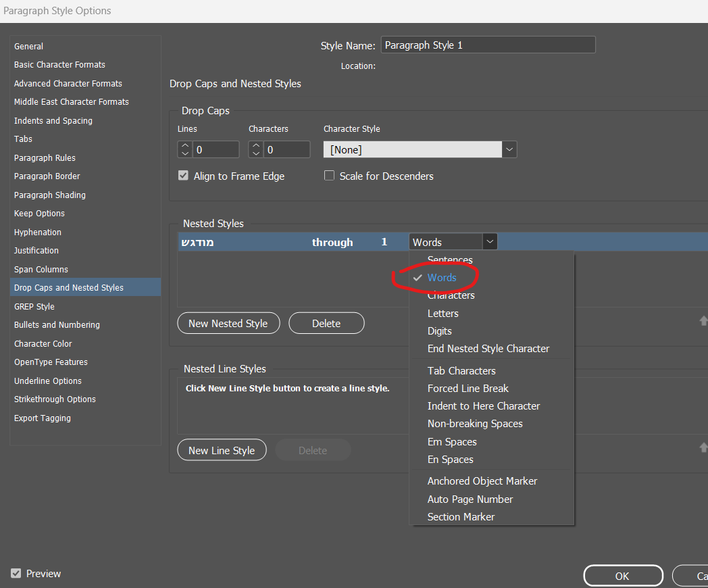Choose End Nested Style Character option
Viewport: 708px width, 588px height.
[x=488, y=349]
